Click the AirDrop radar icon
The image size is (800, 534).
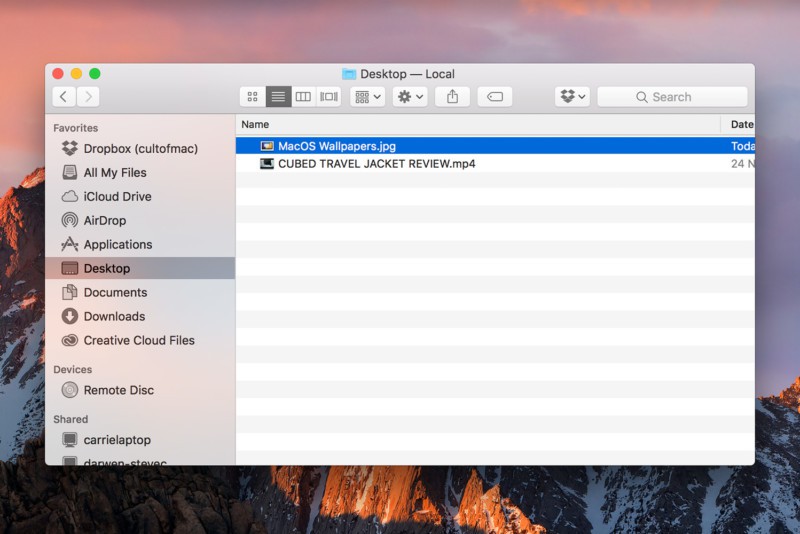[70, 220]
